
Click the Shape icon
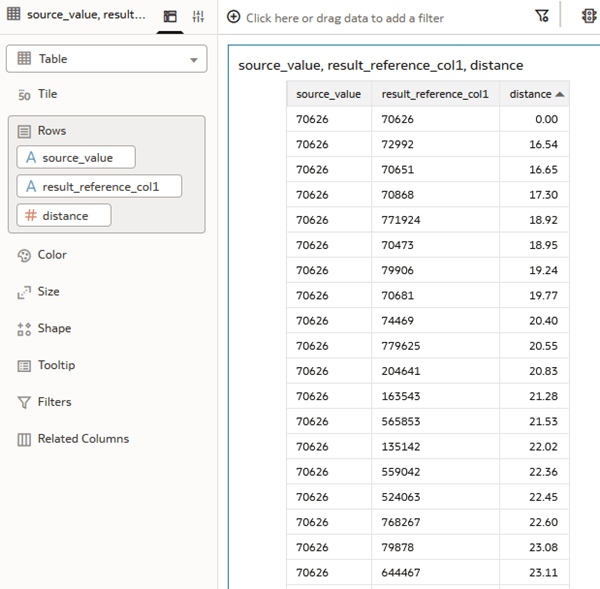pos(24,329)
